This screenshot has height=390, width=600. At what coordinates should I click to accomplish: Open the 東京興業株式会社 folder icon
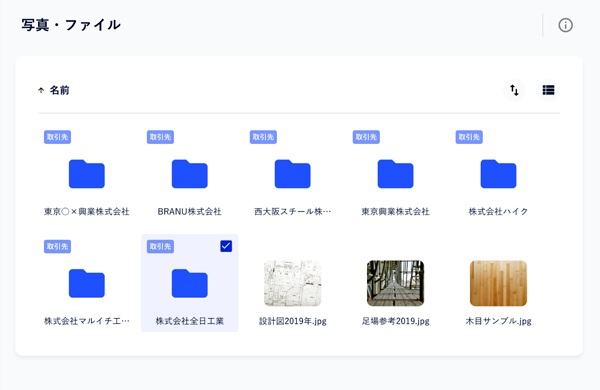pyautogui.click(x=395, y=174)
